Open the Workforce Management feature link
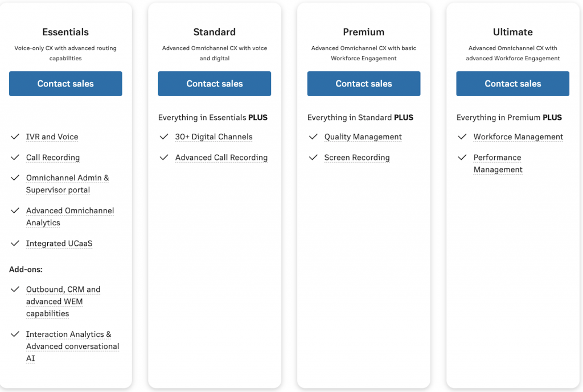Viewport: 583px width, 392px height. tap(518, 137)
